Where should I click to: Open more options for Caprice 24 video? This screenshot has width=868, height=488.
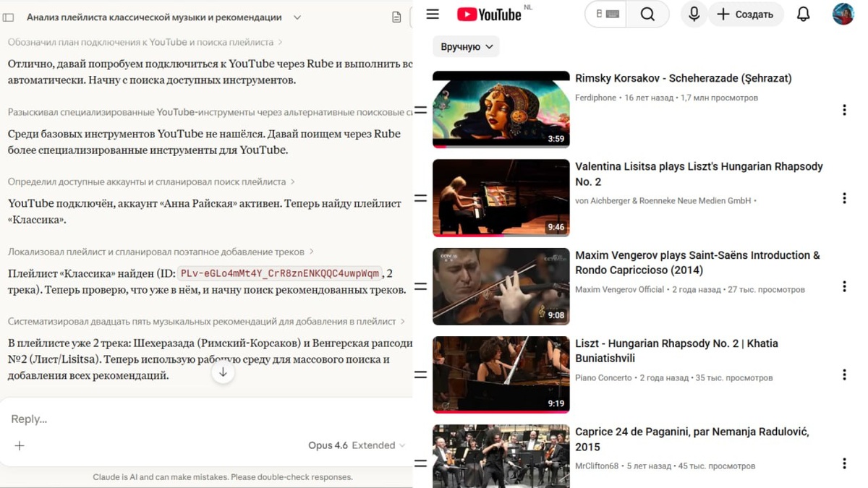coord(844,463)
